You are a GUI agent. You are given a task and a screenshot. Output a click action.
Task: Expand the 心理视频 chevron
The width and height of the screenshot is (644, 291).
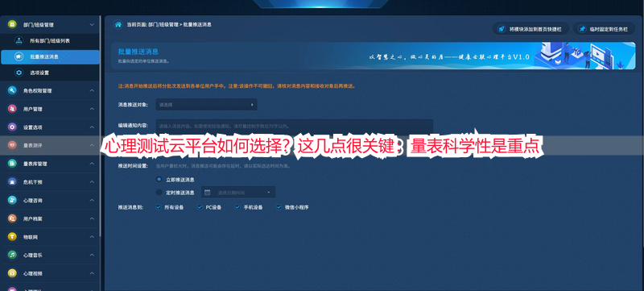click(92, 273)
